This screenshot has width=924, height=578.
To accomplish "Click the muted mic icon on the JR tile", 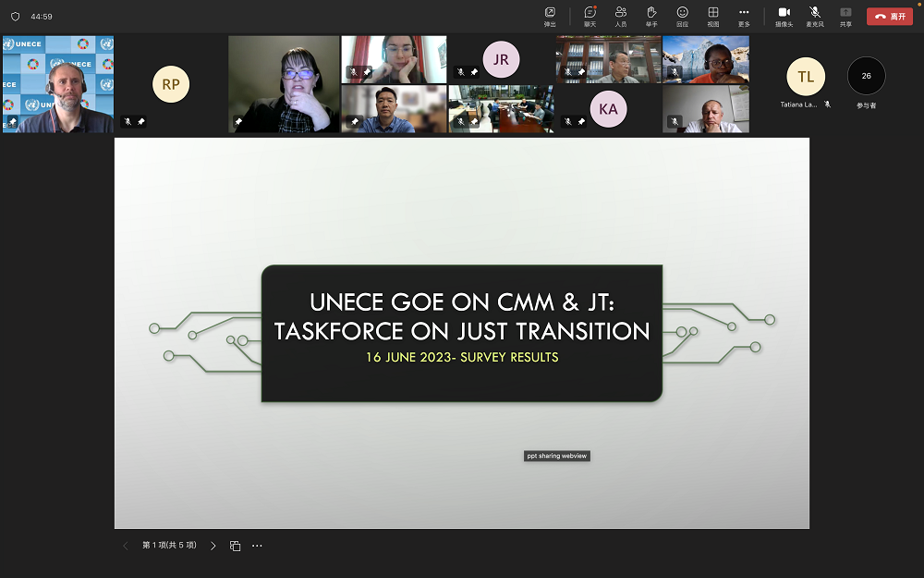I will [x=461, y=72].
